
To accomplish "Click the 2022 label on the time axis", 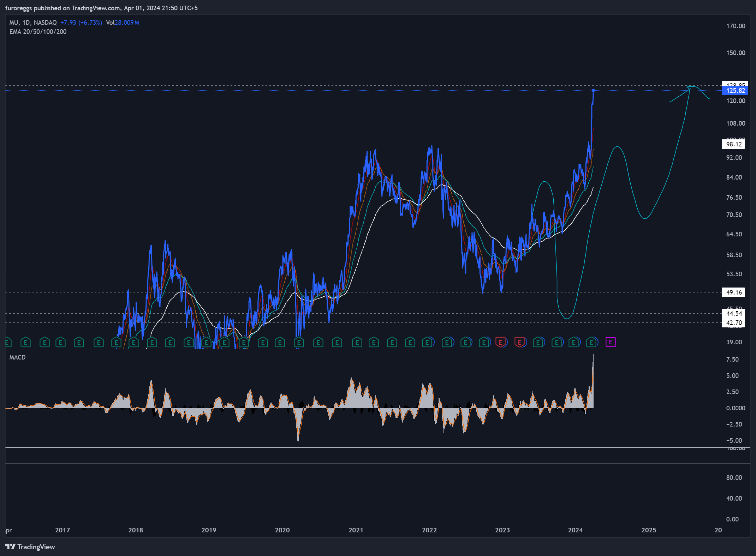I will (429, 530).
